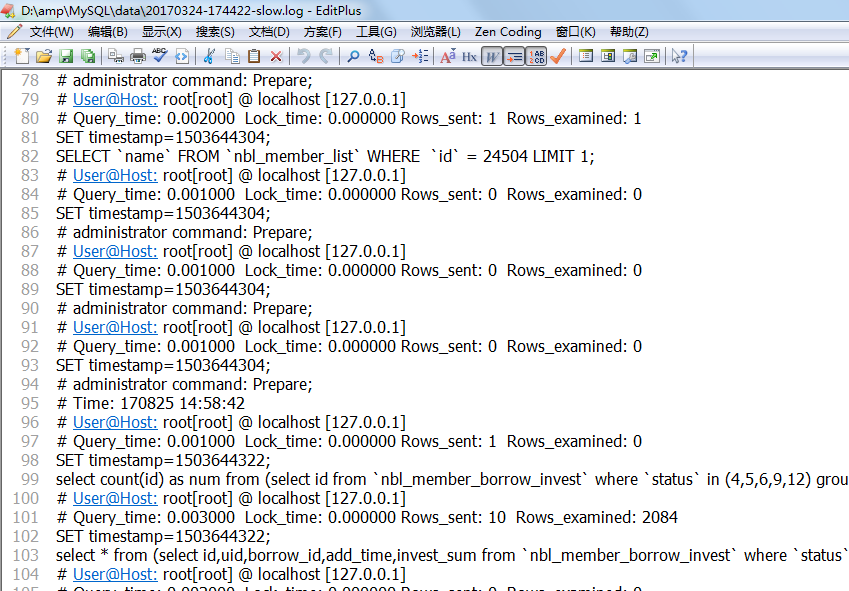Click the Copy icon in toolbar
849x591 pixels.
pyautogui.click(x=232, y=56)
